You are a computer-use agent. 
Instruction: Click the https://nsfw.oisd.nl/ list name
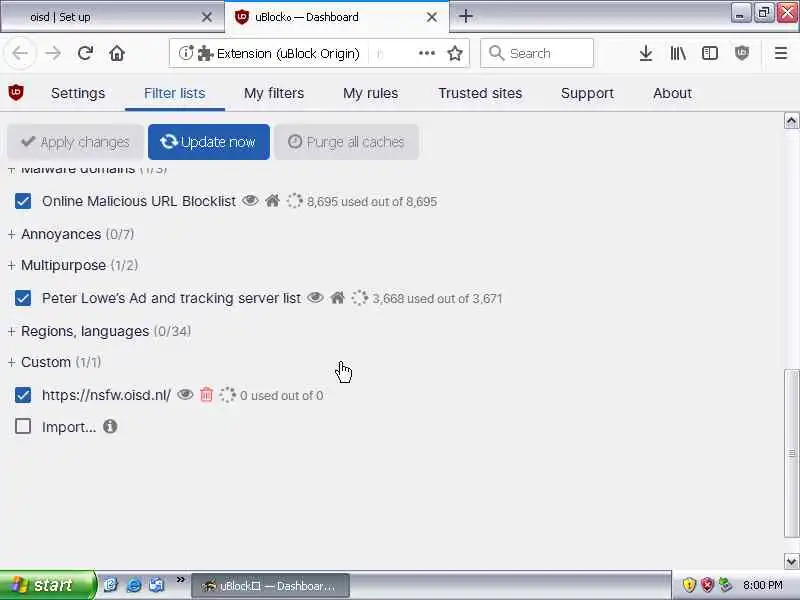(106, 395)
